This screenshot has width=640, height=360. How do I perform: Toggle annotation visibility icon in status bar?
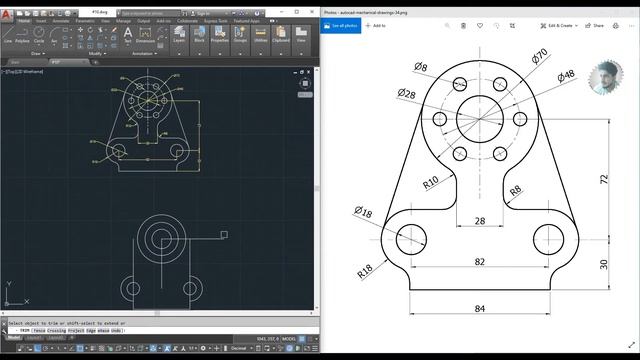167,348
